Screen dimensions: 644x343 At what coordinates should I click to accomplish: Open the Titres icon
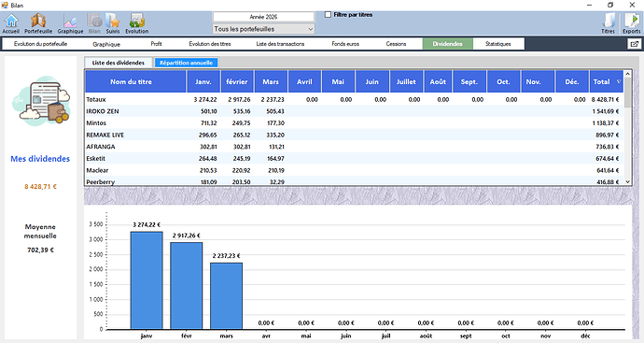pyautogui.click(x=608, y=23)
